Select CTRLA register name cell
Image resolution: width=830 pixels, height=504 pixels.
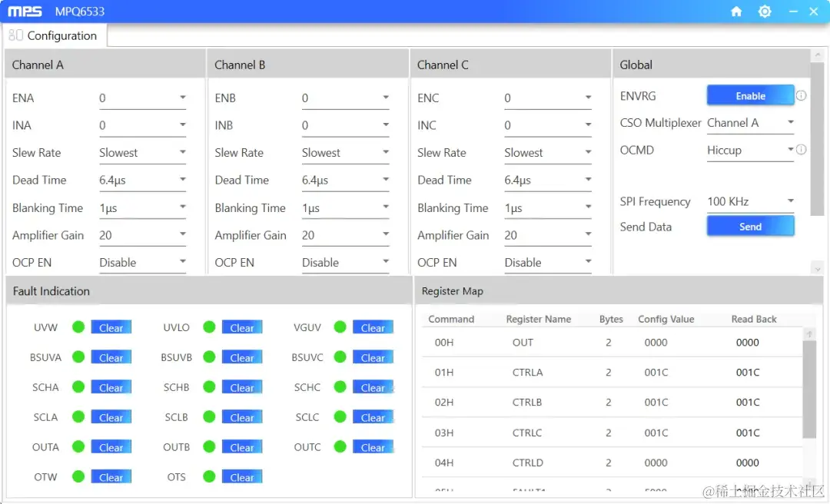(528, 372)
